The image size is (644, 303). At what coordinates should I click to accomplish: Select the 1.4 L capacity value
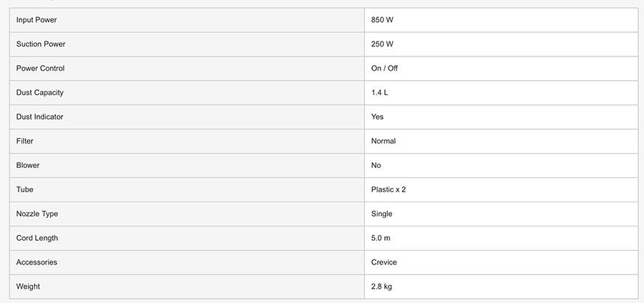[380, 93]
